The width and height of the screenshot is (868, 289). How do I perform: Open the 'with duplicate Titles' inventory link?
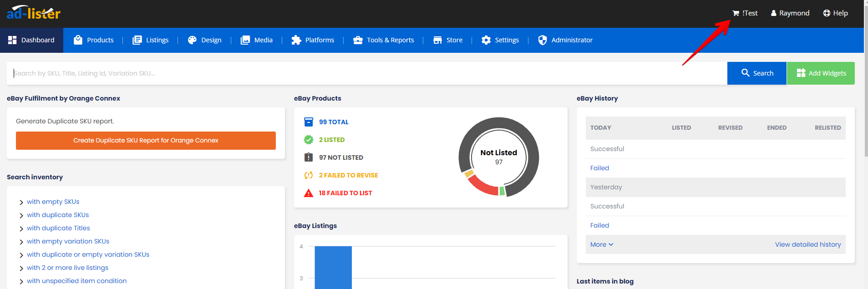(x=58, y=228)
